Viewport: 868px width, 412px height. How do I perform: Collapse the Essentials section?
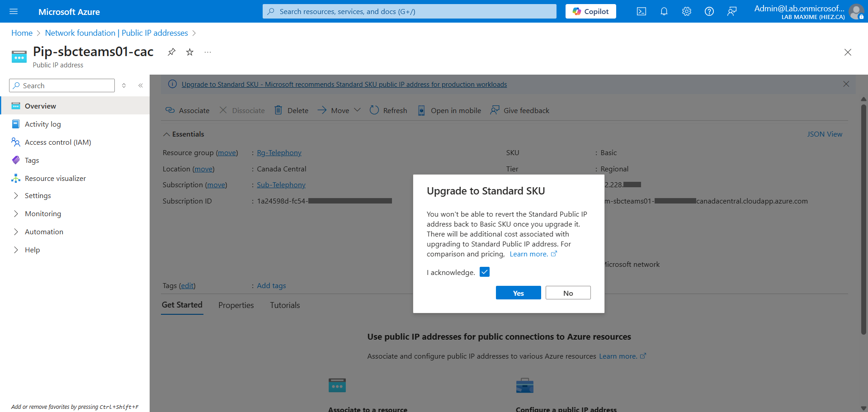tap(167, 134)
